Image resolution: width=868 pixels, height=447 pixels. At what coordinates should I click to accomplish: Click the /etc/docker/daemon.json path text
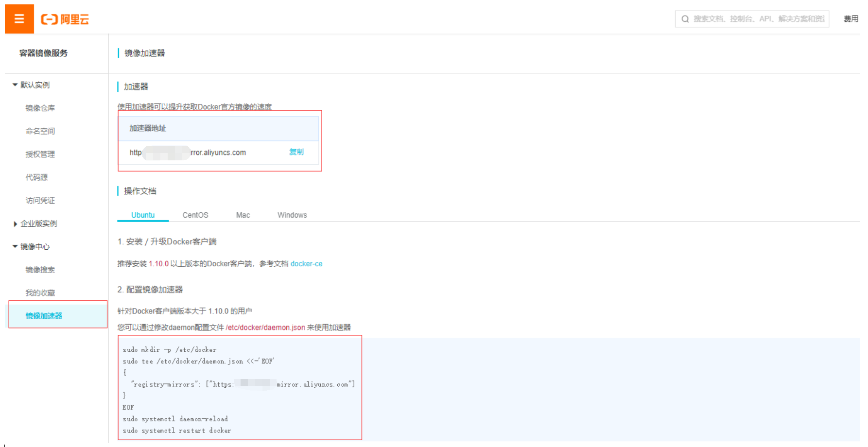point(265,327)
